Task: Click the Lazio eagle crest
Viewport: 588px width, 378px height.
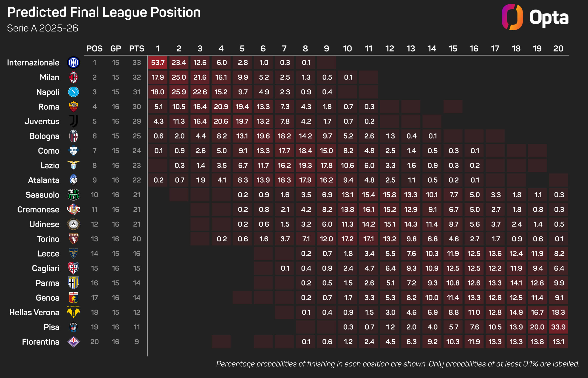Action: tap(73, 165)
